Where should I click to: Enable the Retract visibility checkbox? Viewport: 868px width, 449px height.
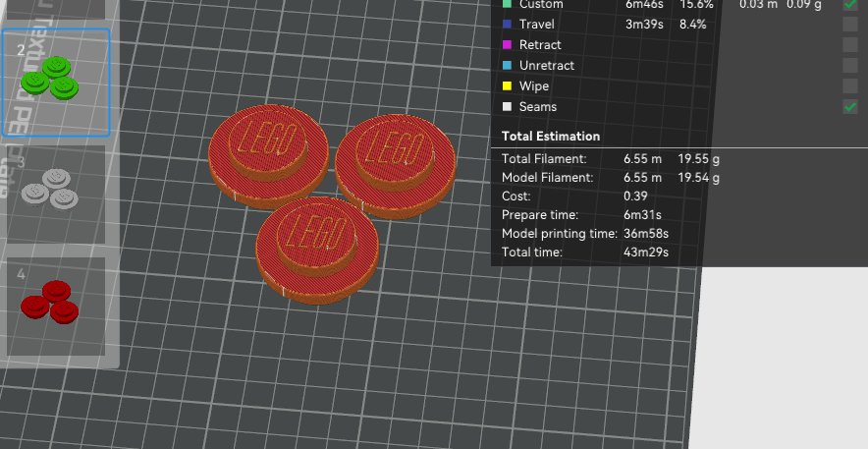(850, 44)
